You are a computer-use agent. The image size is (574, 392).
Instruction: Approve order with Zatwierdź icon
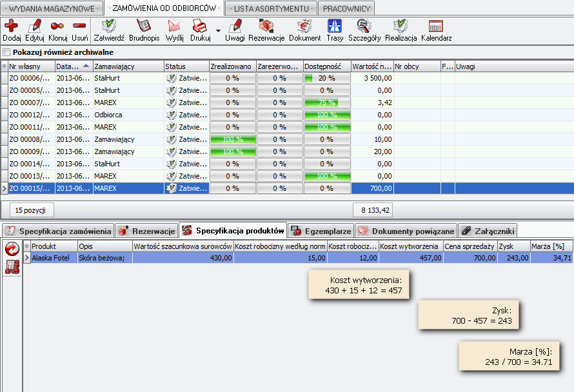click(x=109, y=26)
